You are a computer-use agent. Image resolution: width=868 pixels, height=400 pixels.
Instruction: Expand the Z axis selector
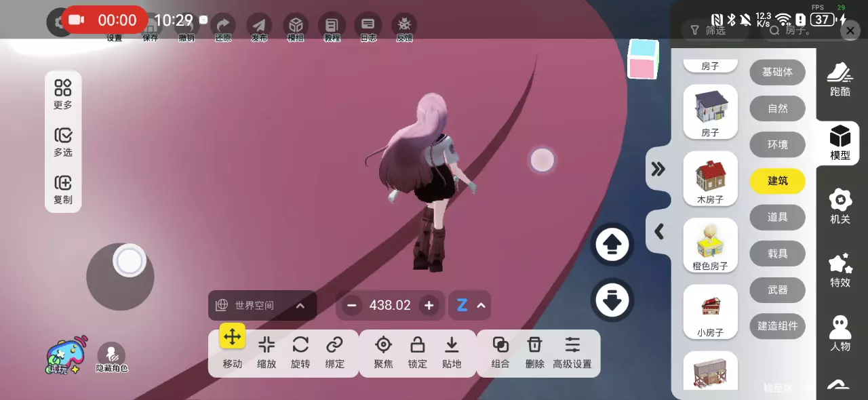click(x=470, y=306)
